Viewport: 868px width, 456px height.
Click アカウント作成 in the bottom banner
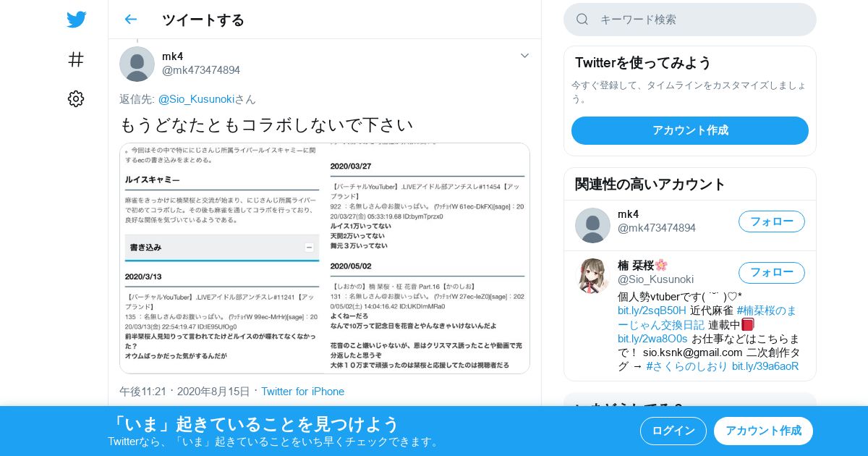point(763,431)
